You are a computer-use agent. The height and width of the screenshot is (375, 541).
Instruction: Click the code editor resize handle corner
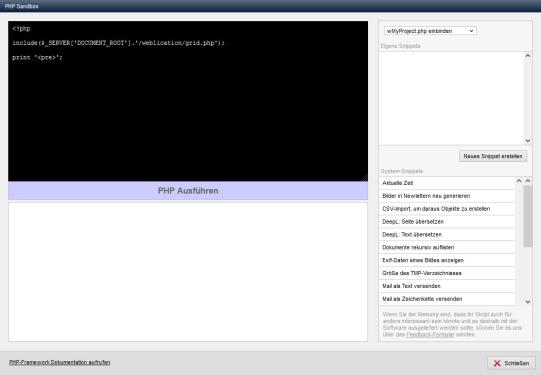[x=365, y=178]
